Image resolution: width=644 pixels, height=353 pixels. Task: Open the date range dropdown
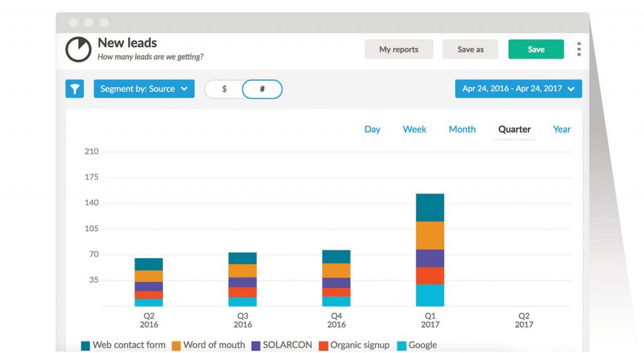tap(518, 89)
